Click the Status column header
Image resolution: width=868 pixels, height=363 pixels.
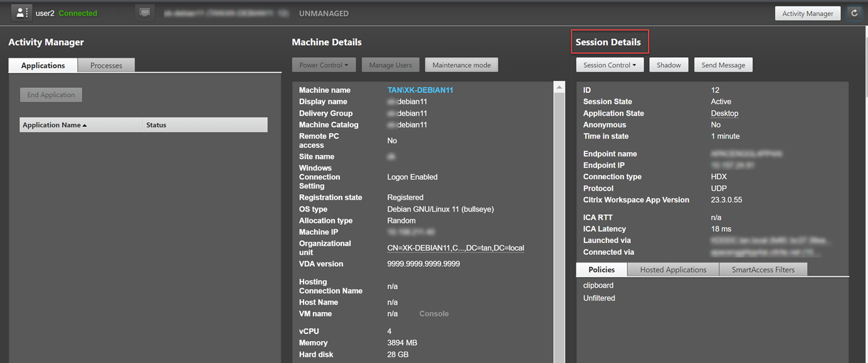(x=156, y=125)
